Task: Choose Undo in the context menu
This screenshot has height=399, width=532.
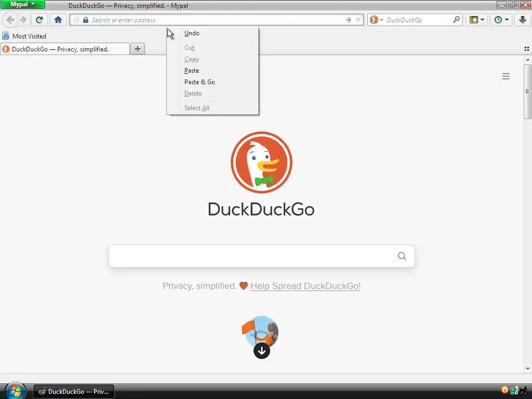Action: (212, 33)
